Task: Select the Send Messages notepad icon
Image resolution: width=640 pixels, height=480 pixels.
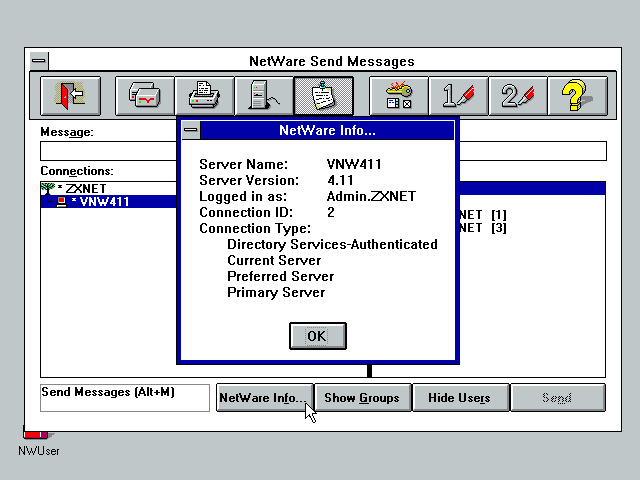Action: tap(324, 96)
